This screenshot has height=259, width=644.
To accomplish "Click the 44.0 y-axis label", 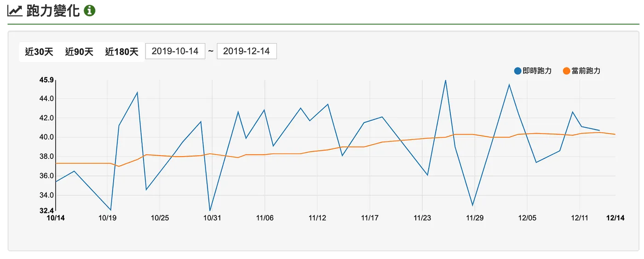I will point(47,99).
